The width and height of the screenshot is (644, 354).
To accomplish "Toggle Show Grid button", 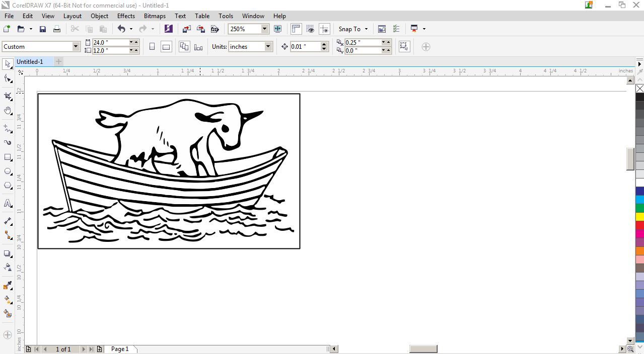I will click(x=310, y=29).
